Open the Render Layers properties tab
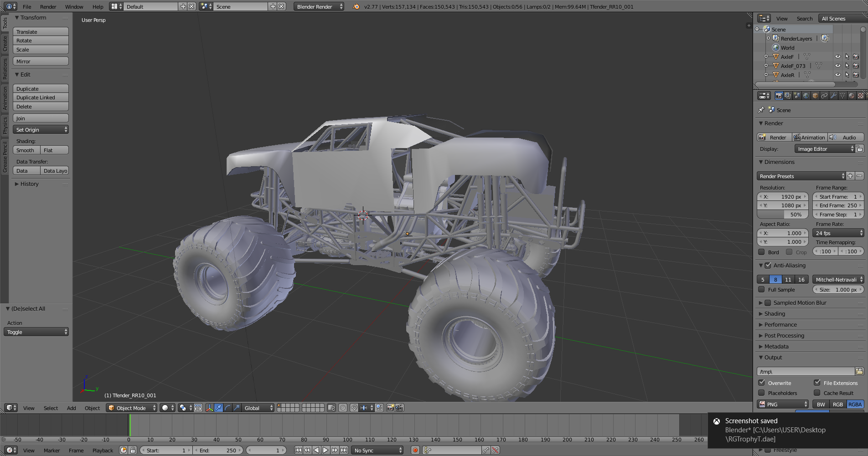Screen dimensions: 868x456 tap(788, 96)
